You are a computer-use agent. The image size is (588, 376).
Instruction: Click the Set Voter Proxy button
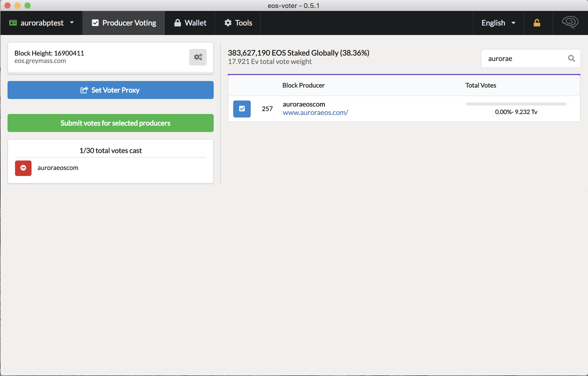[111, 90]
